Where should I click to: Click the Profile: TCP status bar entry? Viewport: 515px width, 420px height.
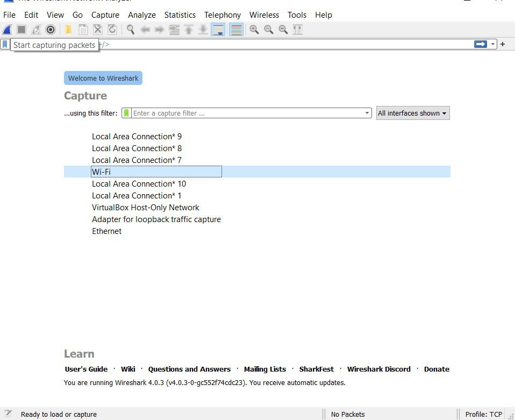pos(484,415)
